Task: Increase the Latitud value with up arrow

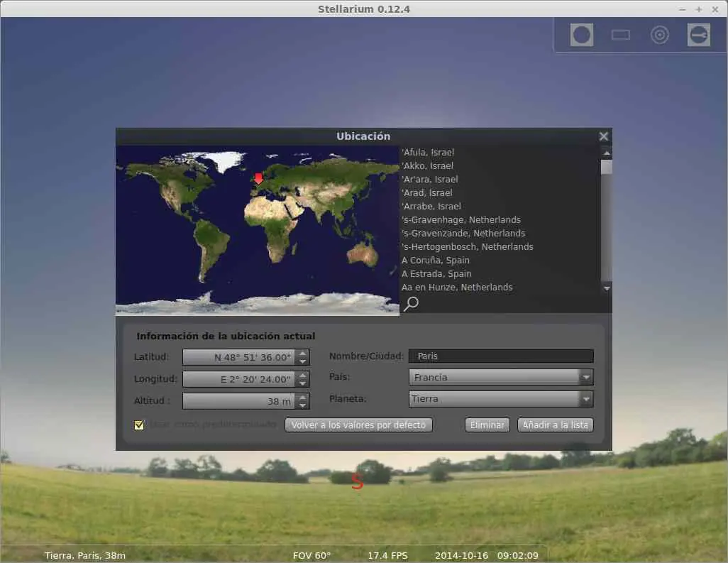Action: click(x=303, y=354)
